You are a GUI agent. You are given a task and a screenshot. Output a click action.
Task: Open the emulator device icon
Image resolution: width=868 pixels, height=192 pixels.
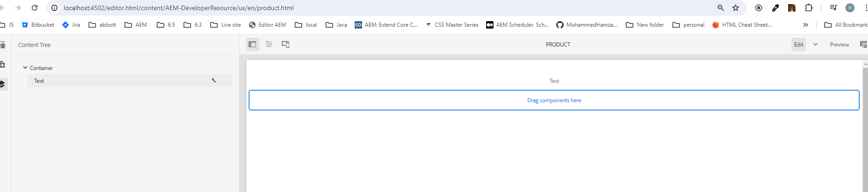(x=285, y=45)
